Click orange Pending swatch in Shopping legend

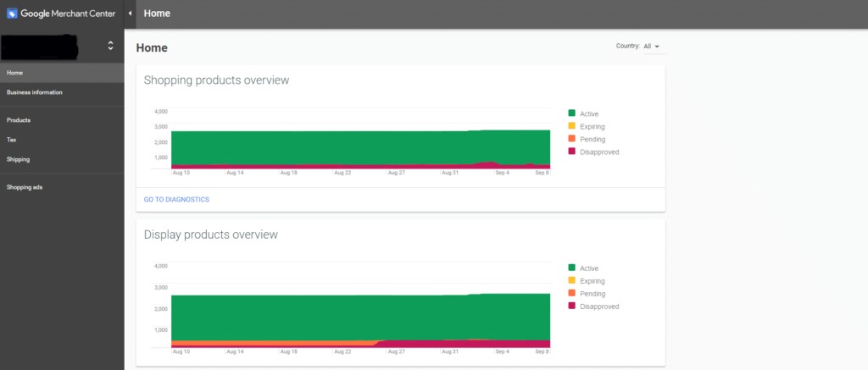(572, 139)
